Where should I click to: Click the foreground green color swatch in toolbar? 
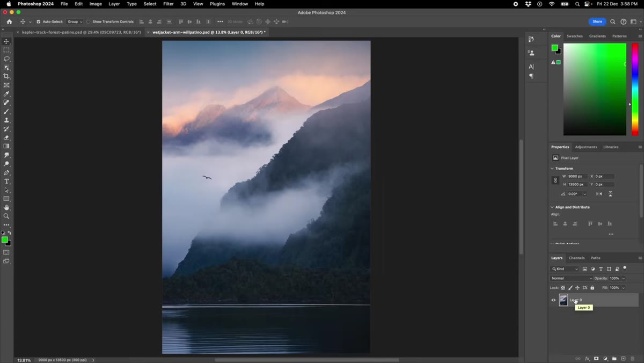coord(4,240)
